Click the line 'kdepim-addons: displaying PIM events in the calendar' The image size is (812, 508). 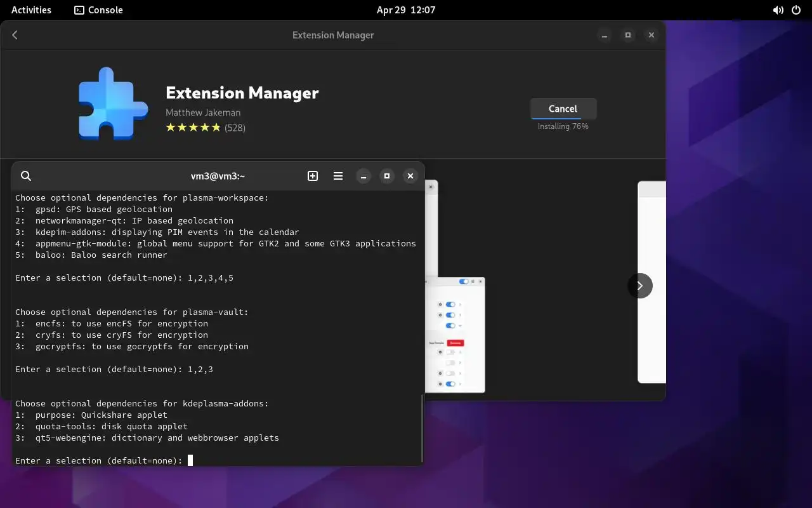(x=167, y=232)
